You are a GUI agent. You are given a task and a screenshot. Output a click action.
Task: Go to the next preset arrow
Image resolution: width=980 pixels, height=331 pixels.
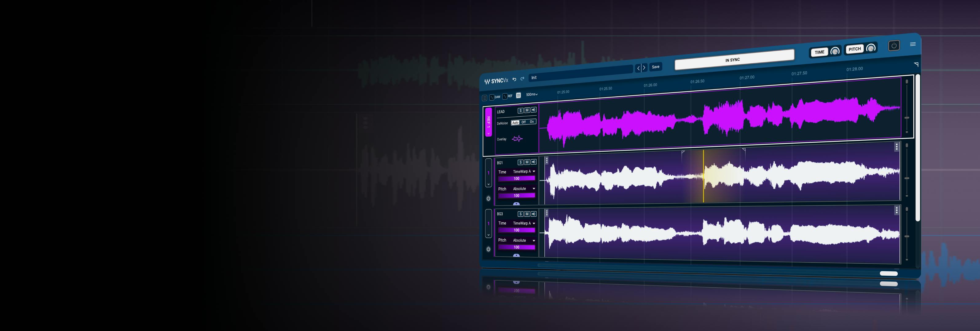(644, 67)
